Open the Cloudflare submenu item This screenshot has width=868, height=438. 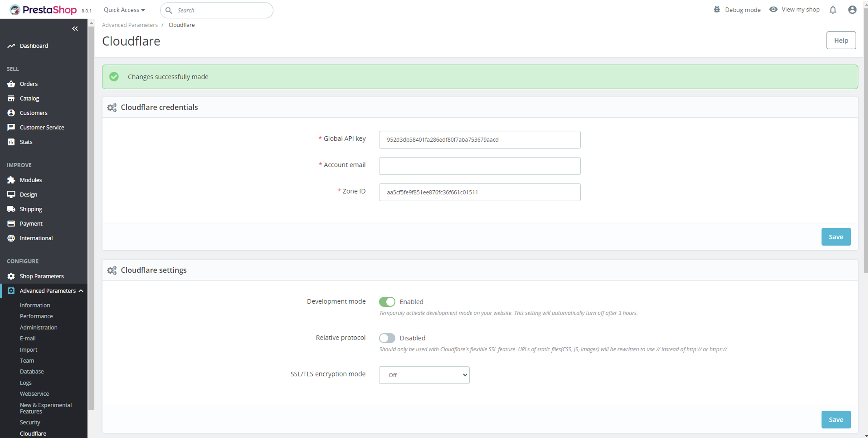[33, 434]
